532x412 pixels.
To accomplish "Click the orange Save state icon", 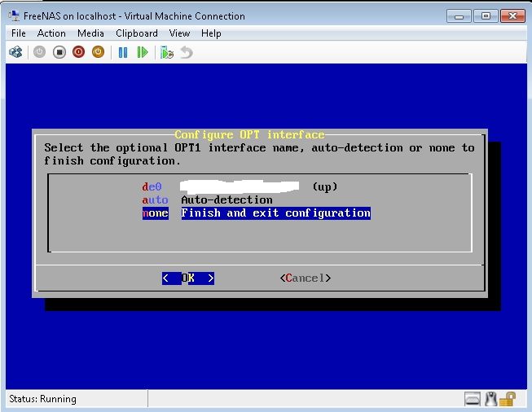I will (x=99, y=52).
